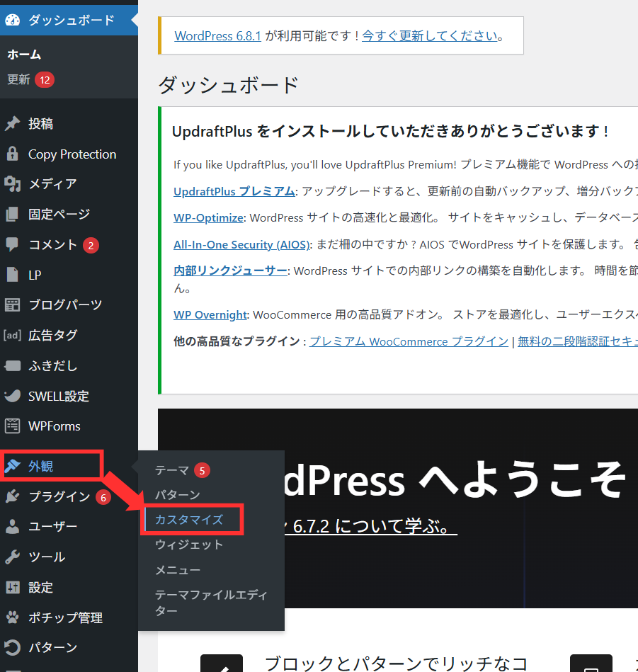
Task: Go to ホーム submenu item
Action: [24, 55]
